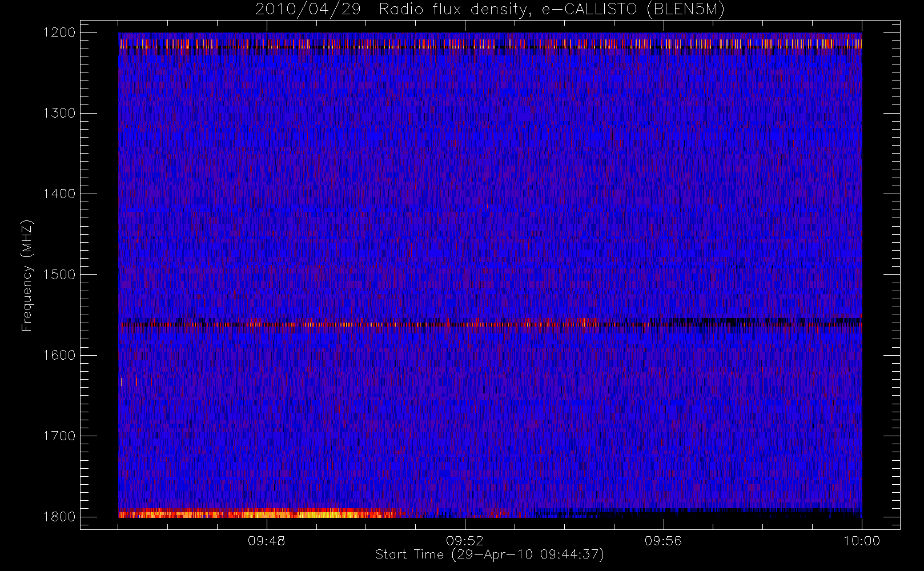Click the bright yellow emission band near 1800 MHz

[x=257, y=513]
